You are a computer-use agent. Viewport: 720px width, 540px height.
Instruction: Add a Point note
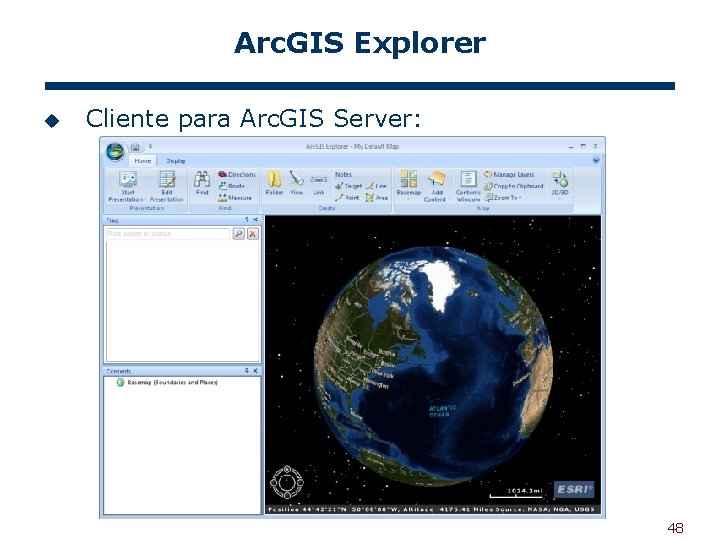pos(347,197)
